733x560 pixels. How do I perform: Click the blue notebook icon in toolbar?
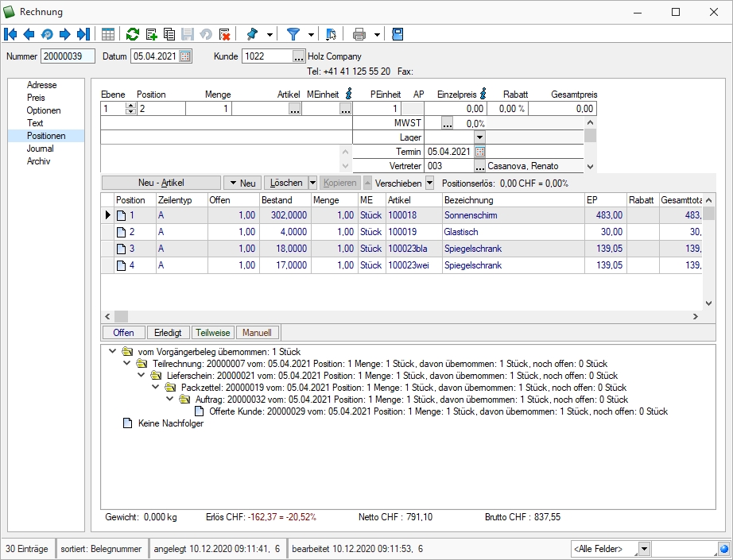click(398, 34)
